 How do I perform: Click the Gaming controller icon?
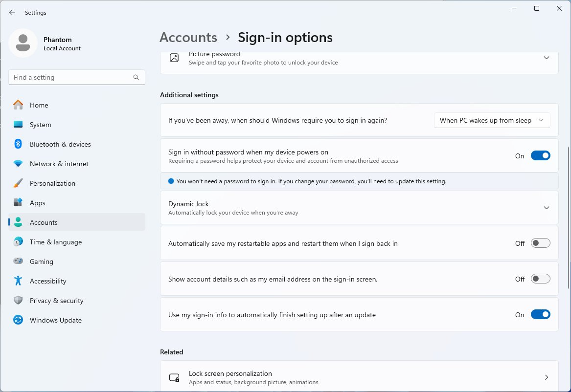(x=18, y=261)
